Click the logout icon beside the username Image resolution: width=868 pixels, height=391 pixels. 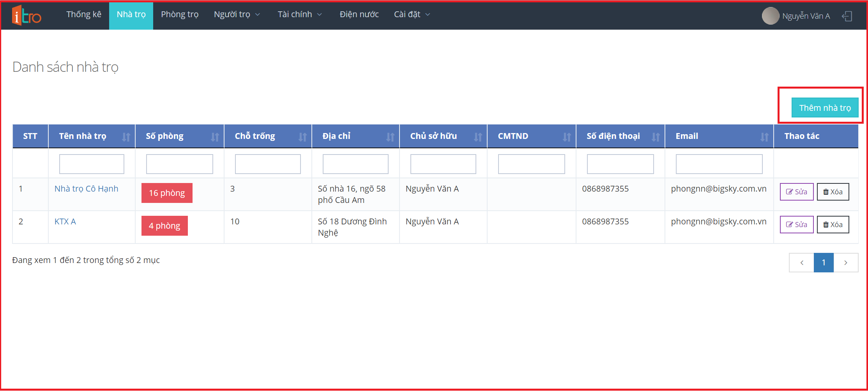[x=847, y=16]
